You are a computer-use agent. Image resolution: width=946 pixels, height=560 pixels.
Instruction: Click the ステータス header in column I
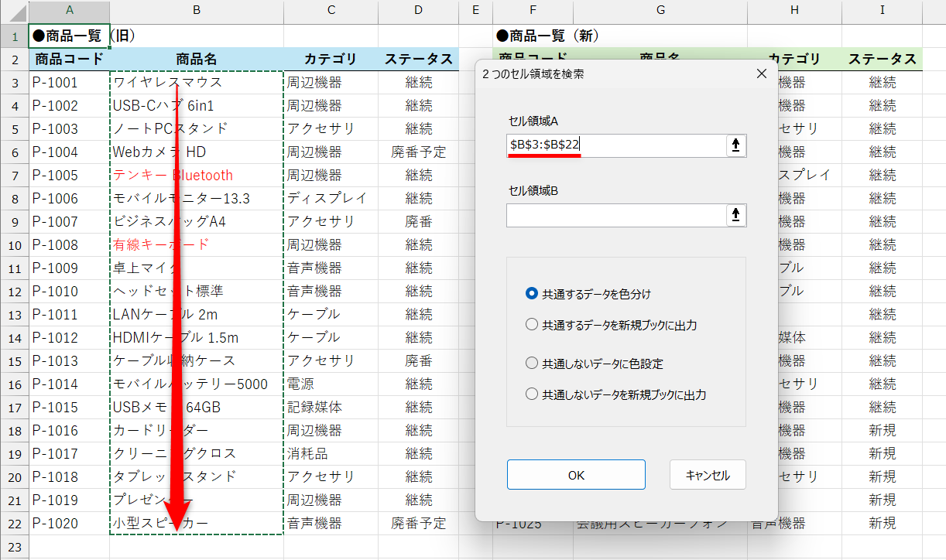coord(883,59)
